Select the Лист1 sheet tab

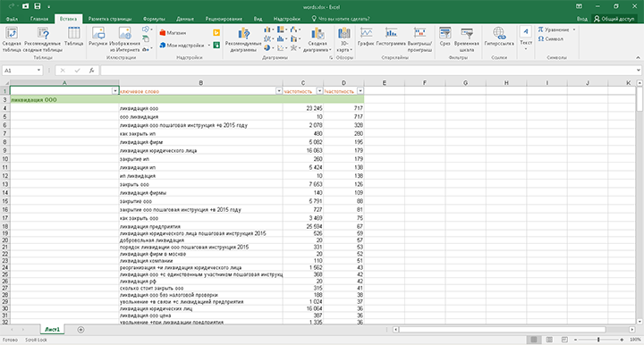tap(52, 330)
